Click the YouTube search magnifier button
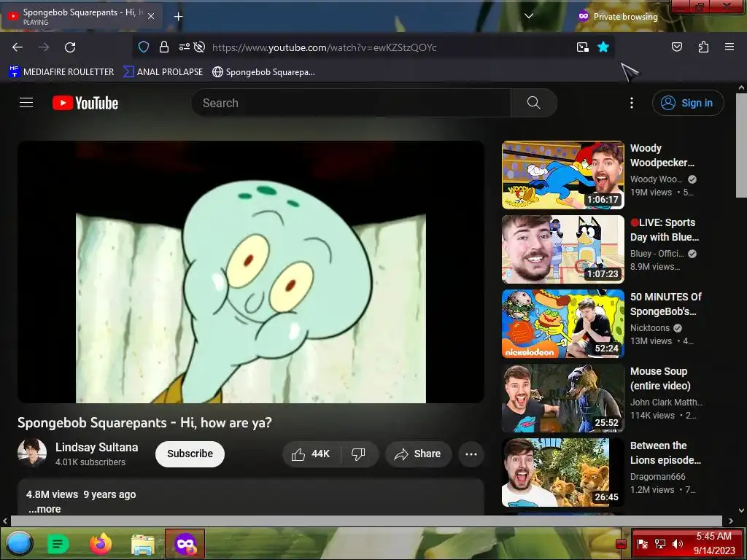The height and width of the screenshot is (560, 747). pyautogui.click(x=533, y=103)
